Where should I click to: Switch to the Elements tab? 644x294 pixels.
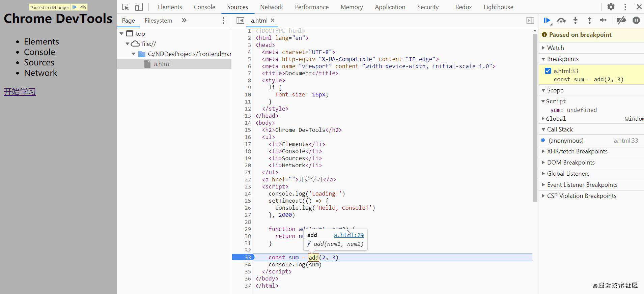coord(170,7)
